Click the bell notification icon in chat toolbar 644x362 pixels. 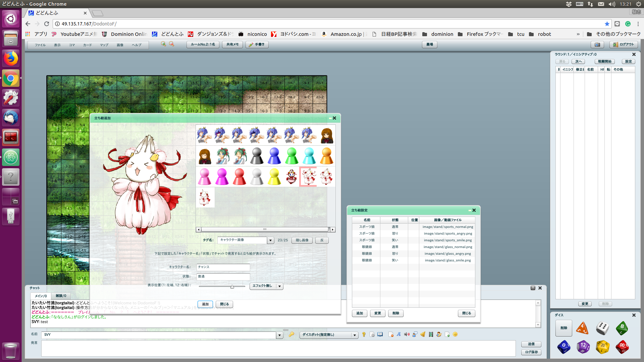click(x=423, y=334)
